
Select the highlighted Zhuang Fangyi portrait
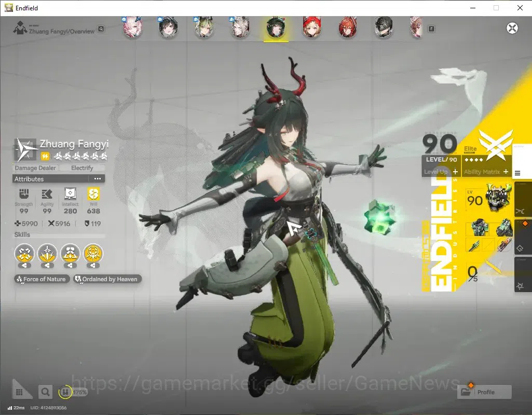coord(276,28)
